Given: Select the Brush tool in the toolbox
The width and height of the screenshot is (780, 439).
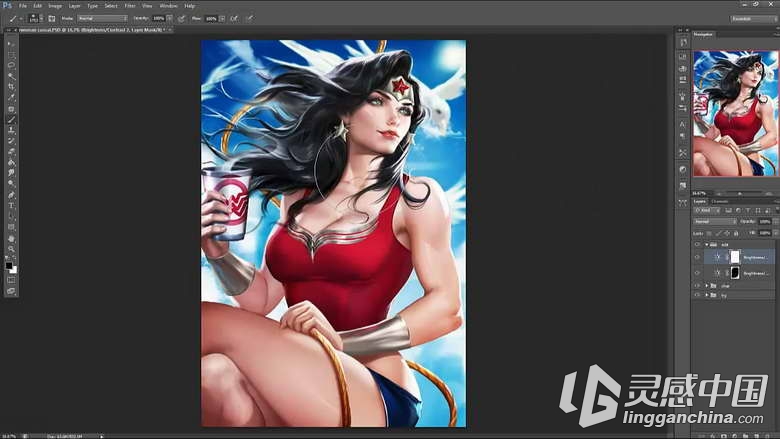Looking at the screenshot, I should (11, 120).
